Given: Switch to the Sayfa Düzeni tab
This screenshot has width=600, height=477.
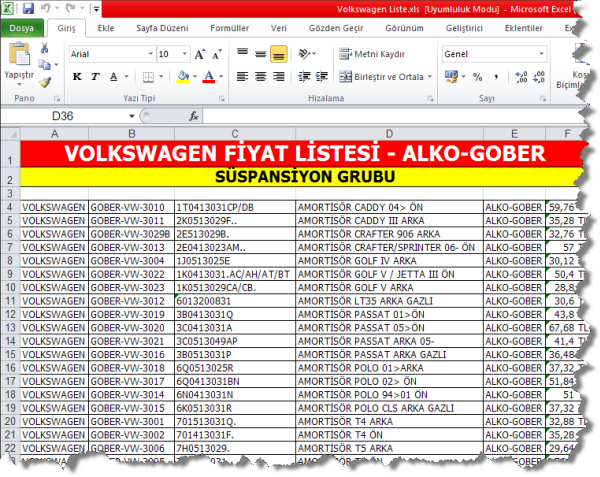Looking at the screenshot, I should click(x=162, y=28).
